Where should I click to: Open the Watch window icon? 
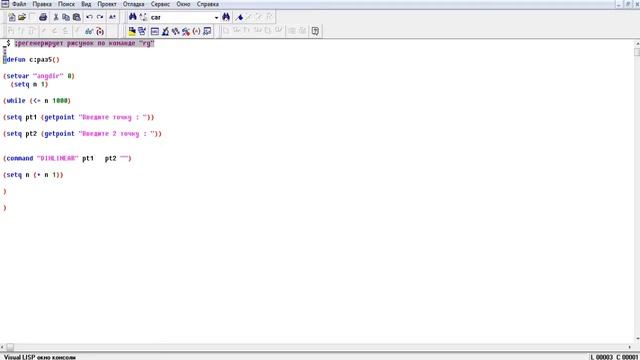207,31
